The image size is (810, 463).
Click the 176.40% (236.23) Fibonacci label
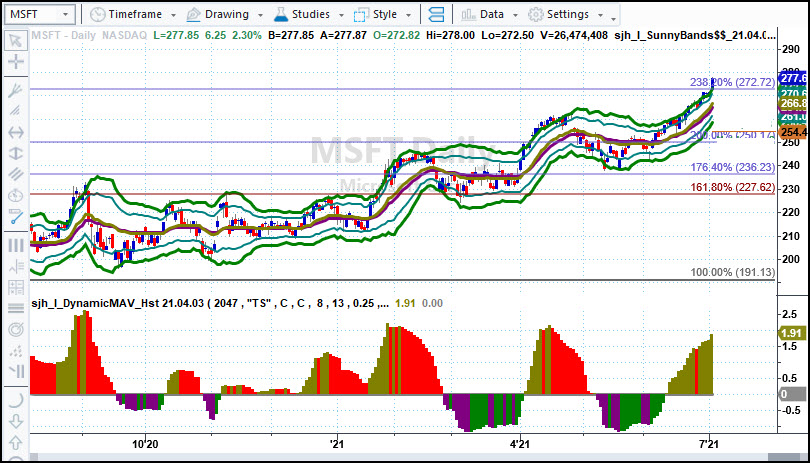(733, 167)
